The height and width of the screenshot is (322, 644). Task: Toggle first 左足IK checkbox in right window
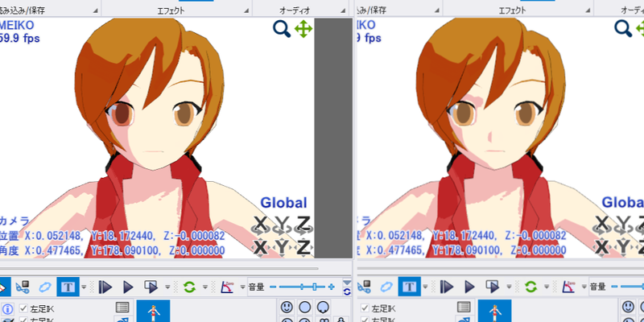click(x=365, y=308)
